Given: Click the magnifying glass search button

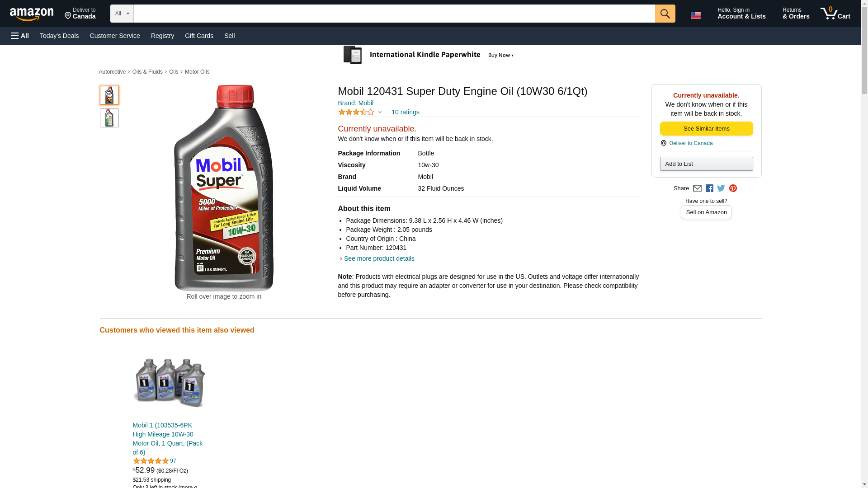Looking at the screenshot, I should [x=665, y=14].
